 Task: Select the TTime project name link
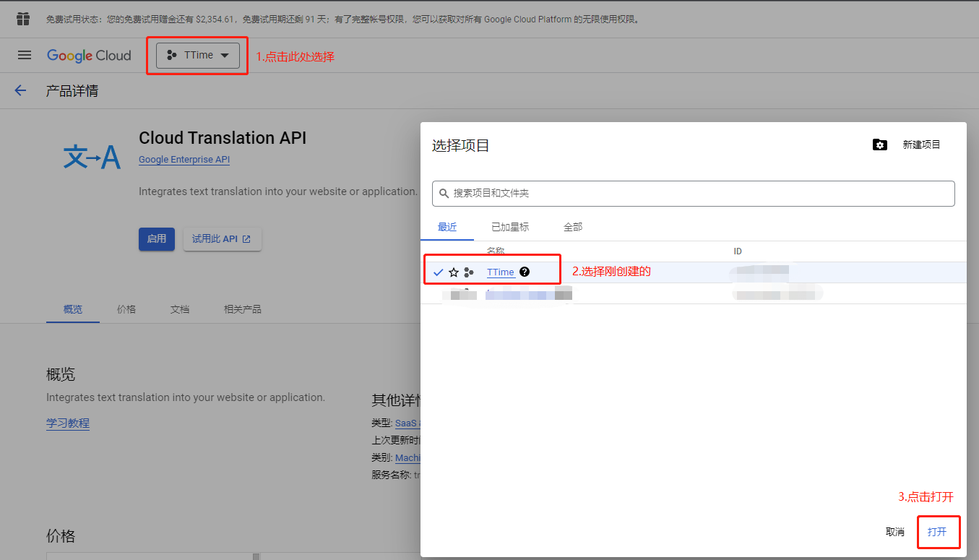click(x=501, y=272)
